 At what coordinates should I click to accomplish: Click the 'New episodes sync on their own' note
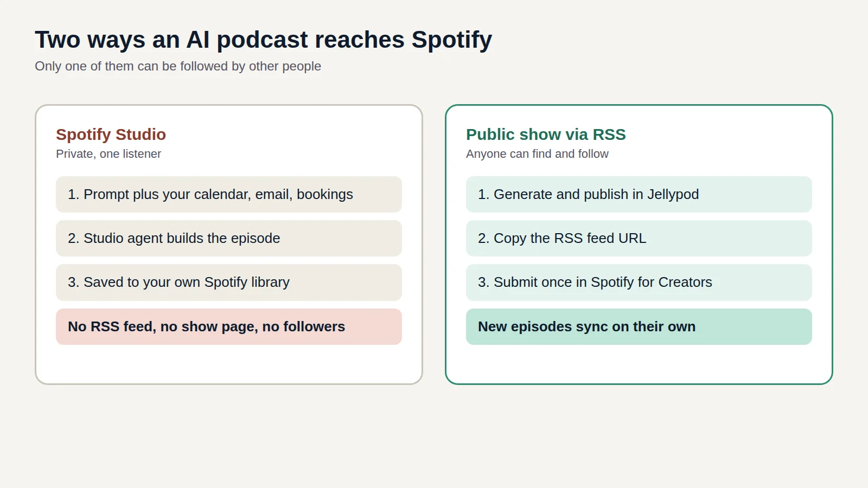point(639,326)
